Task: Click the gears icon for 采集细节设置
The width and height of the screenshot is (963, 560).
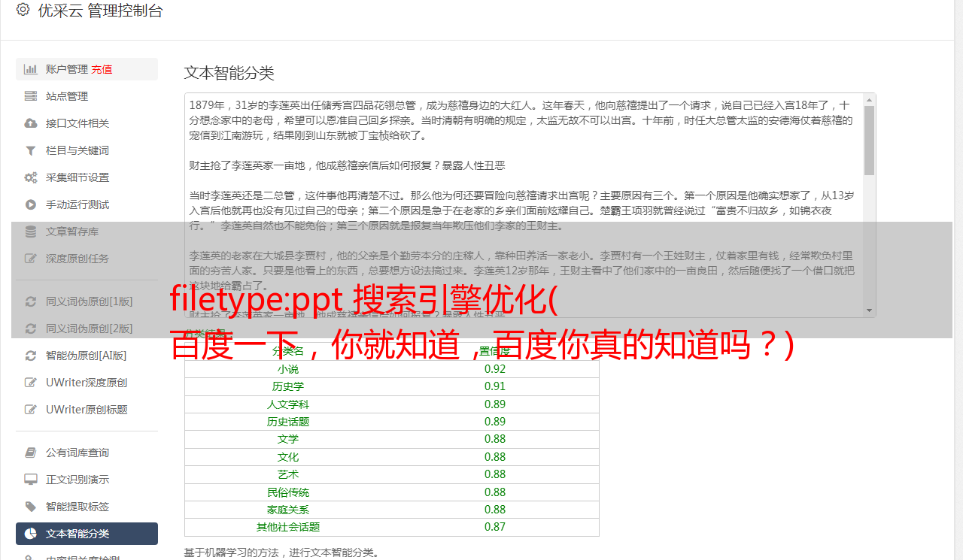Action: [x=31, y=177]
